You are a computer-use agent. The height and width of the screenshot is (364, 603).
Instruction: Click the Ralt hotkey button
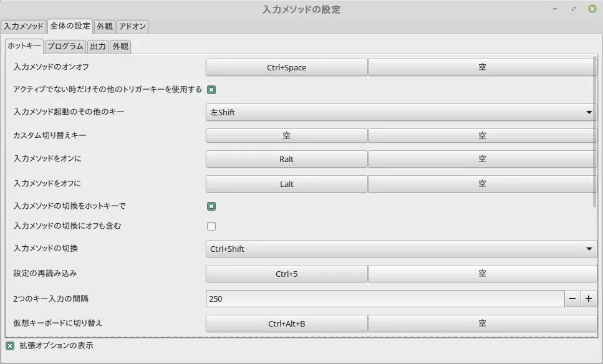tap(286, 159)
